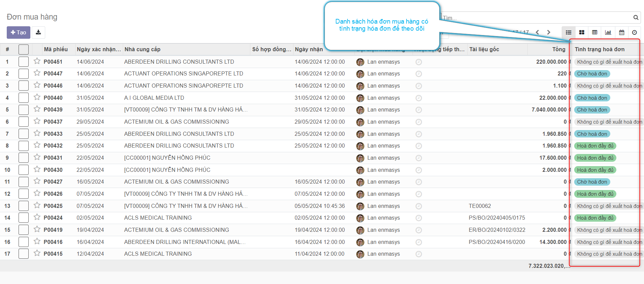Open the graph chart view
Viewport: 644px width, 284px height.
point(608,32)
